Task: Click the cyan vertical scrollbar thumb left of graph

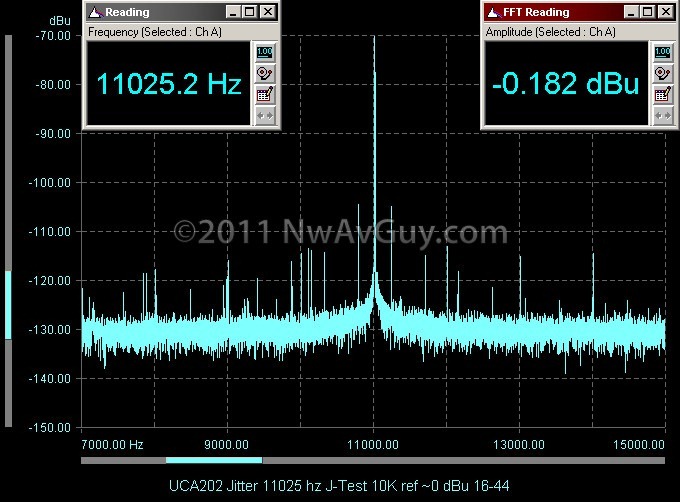Action: pos(8,305)
